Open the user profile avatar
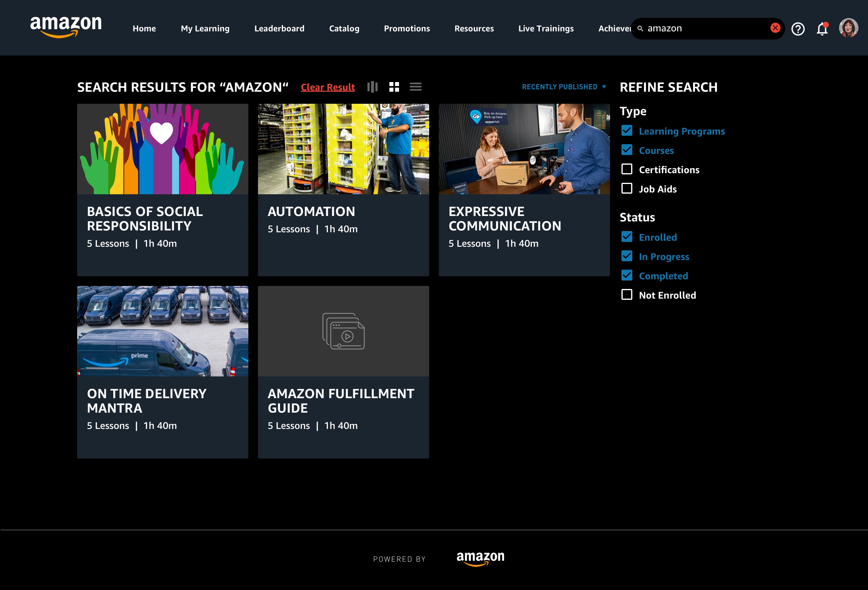The height and width of the screenshot is (590, 868). [848, 28]
